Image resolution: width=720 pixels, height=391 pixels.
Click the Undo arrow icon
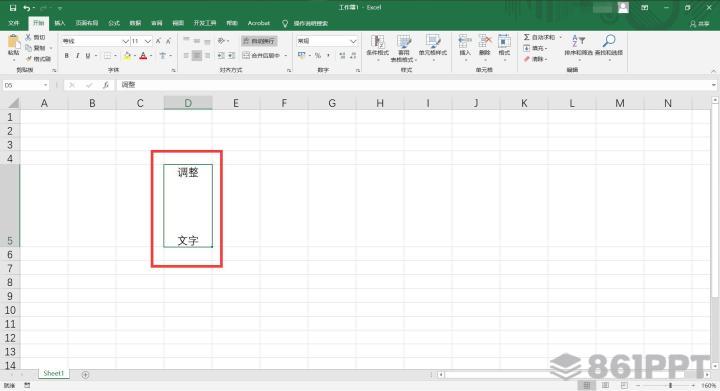coord(27,8)
